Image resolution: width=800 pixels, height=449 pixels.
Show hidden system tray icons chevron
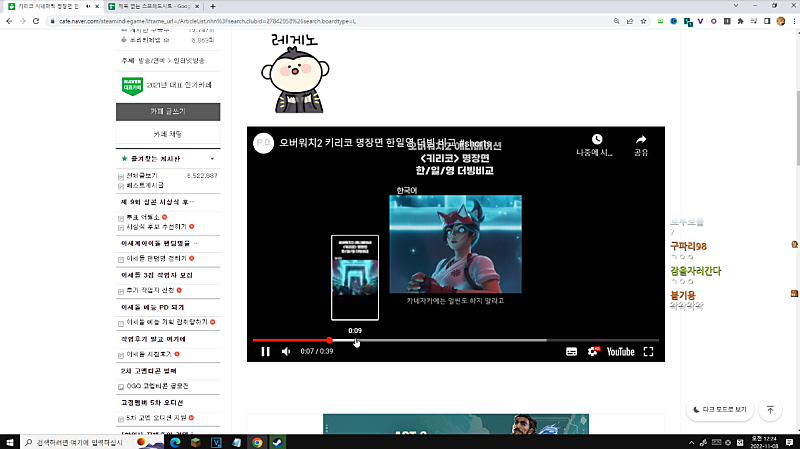[691, 442]
